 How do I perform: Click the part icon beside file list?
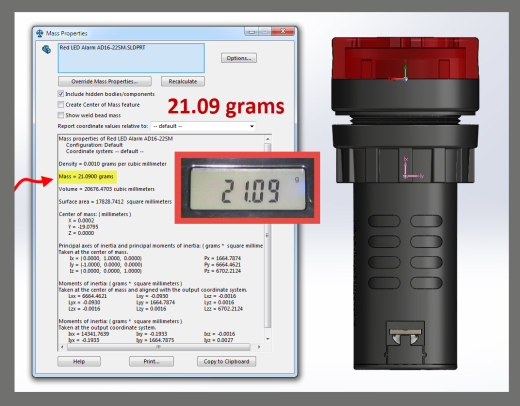tap(46, 49)
